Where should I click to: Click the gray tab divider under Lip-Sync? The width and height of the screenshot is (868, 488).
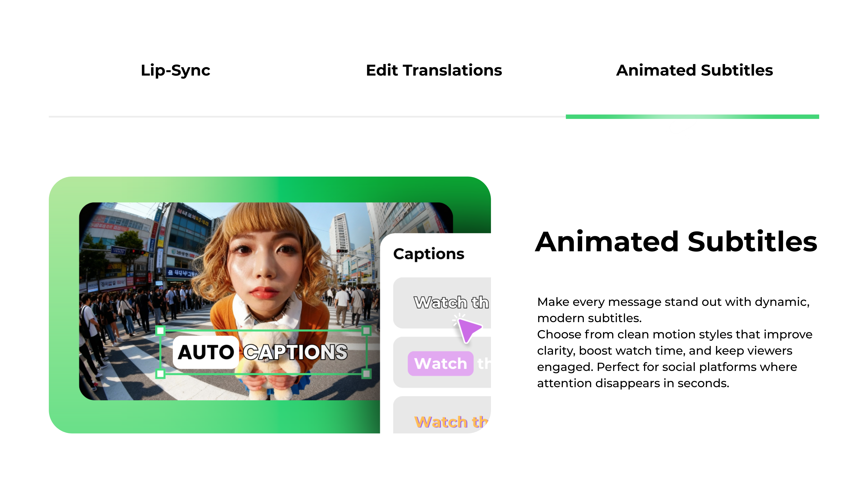click(175, 117)
